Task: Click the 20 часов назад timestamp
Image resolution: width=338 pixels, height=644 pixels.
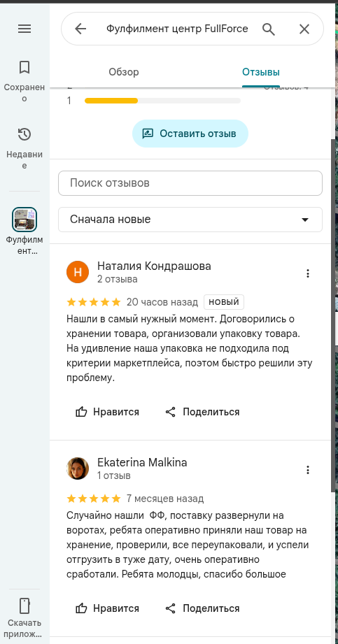Action: 162,302
